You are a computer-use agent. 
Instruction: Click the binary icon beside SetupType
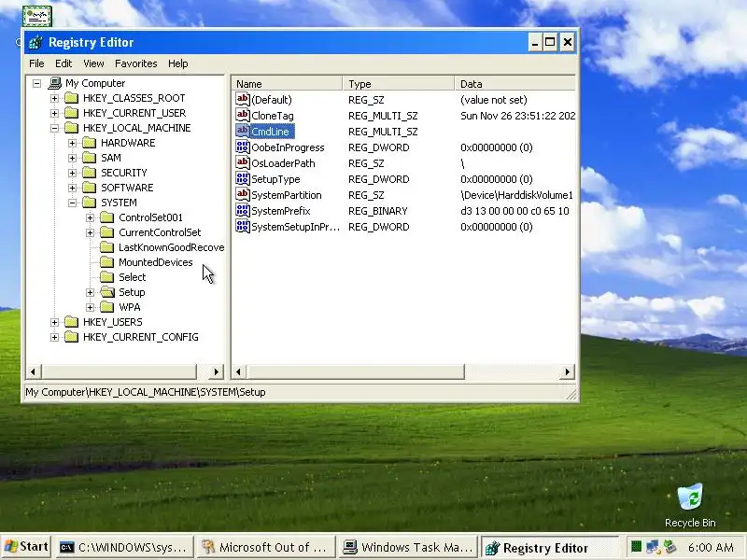coord(243,179)
